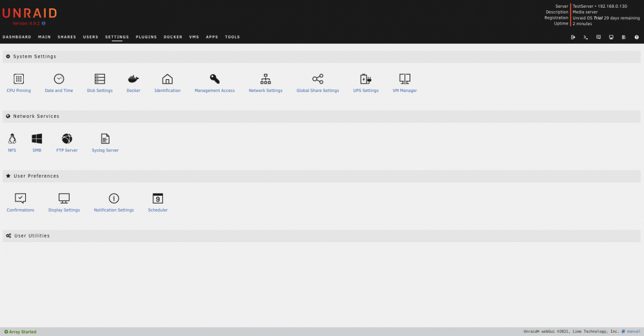This screenshot has width=644, height=336.
Task: Click 'Unraid OS Trial 29 days remaining'
Action: (x=606, y=17)
